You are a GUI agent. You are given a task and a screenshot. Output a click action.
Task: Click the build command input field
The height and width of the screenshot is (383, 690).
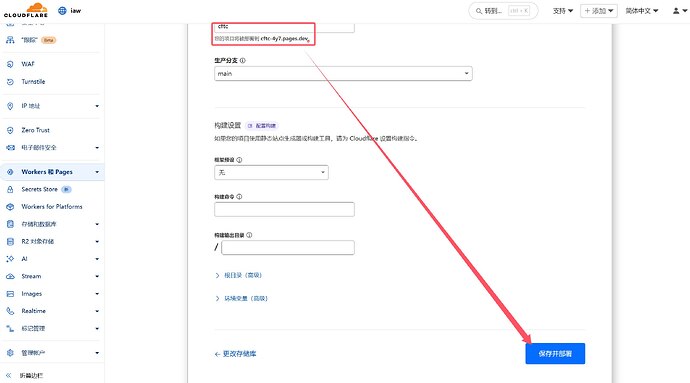coord(284,209)
